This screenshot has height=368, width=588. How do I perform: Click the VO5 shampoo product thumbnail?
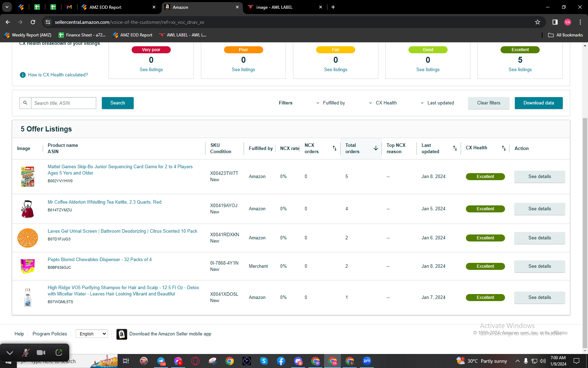(x=28, y=298)
